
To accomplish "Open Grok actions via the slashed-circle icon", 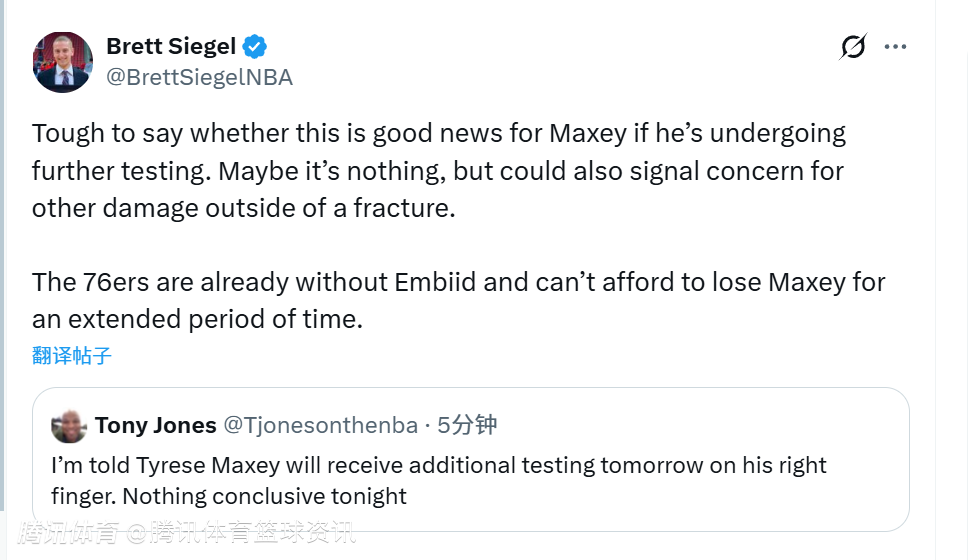I will 853,47.
